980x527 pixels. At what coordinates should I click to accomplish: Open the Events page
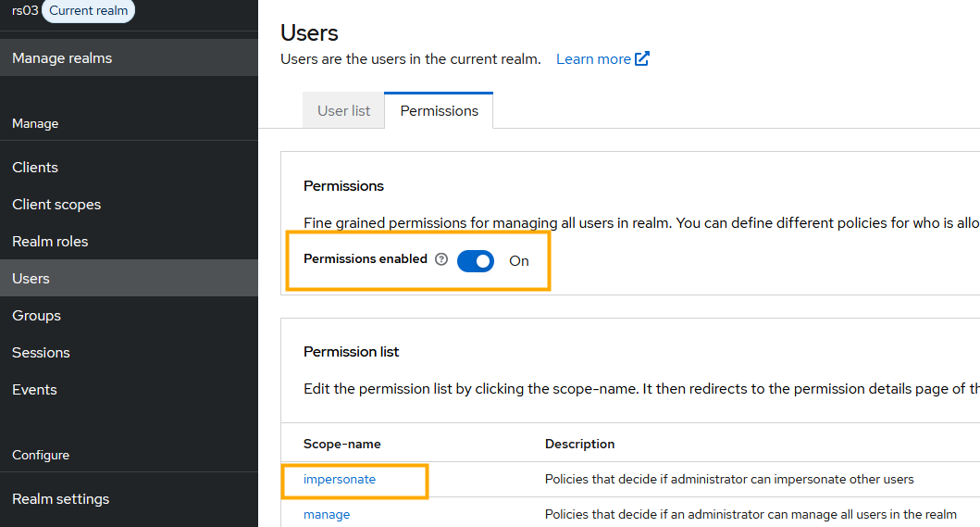pos(34,389)
